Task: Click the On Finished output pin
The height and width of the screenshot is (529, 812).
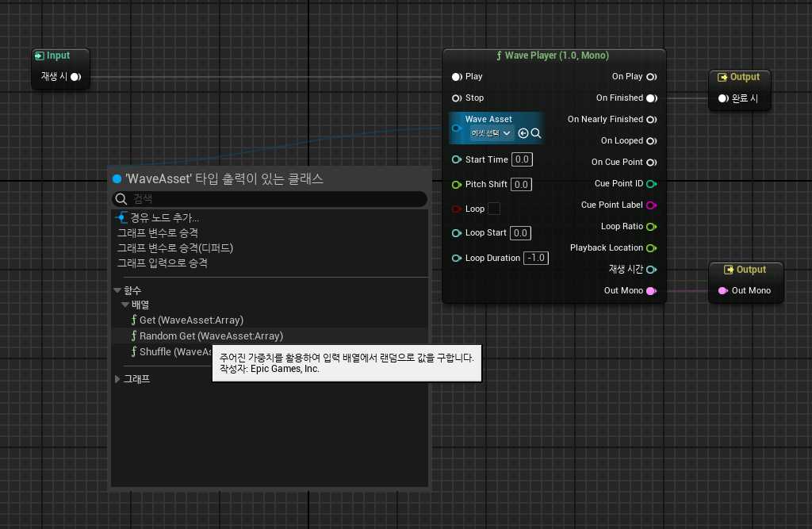Action: [652, 98]
